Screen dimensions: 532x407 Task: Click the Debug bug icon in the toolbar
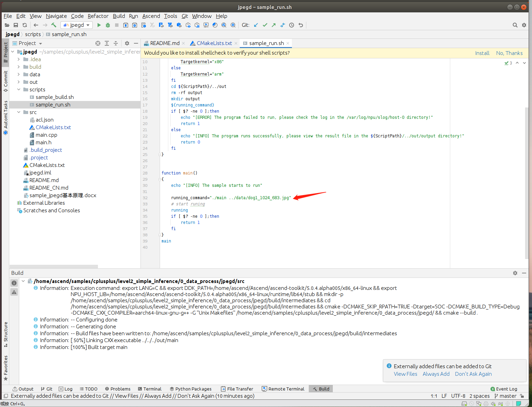(x=108, y=25)
